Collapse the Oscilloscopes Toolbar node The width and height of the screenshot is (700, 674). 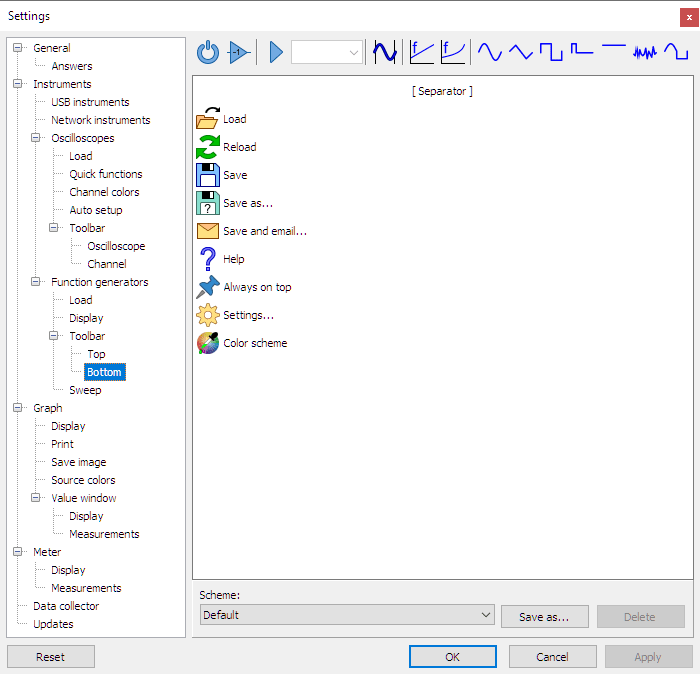[x=54, y=228]
